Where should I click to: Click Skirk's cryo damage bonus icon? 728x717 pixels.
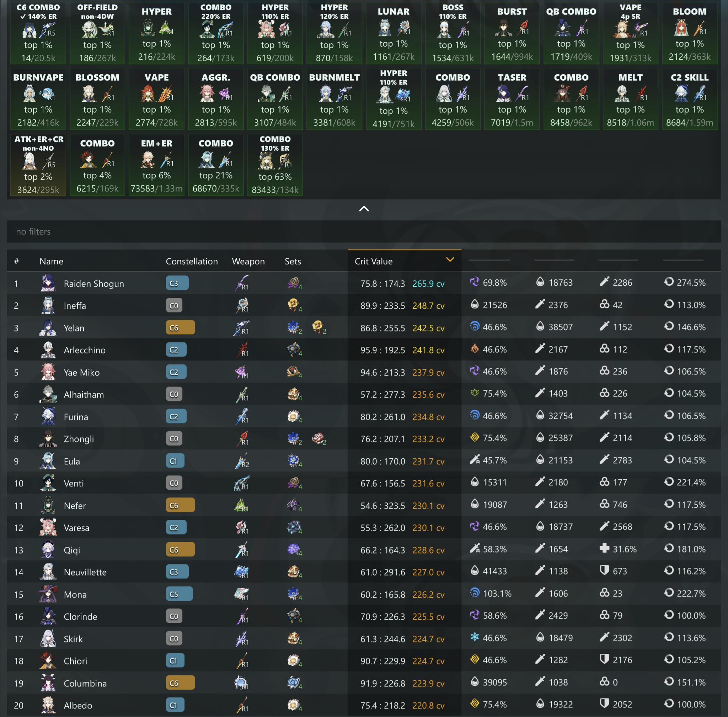pyautogui.click(x=475, y=637)
